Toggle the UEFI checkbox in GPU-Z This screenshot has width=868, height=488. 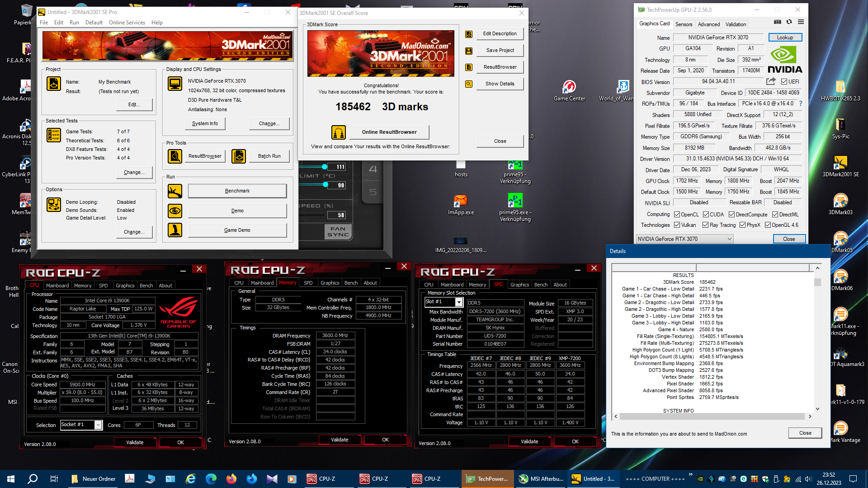pyautogui.click(x=784, y=82)
